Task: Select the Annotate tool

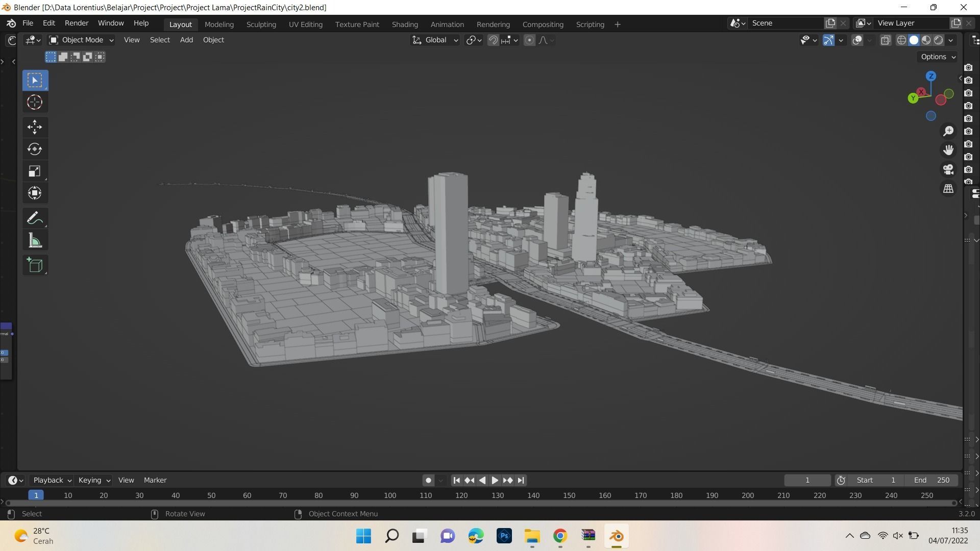Action: [x=35, y=218]
